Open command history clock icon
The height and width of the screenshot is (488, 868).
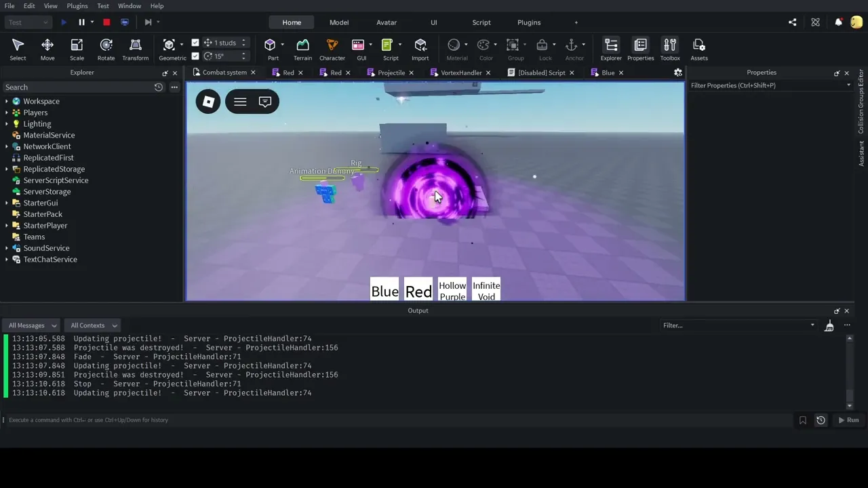tap(821, 420)
